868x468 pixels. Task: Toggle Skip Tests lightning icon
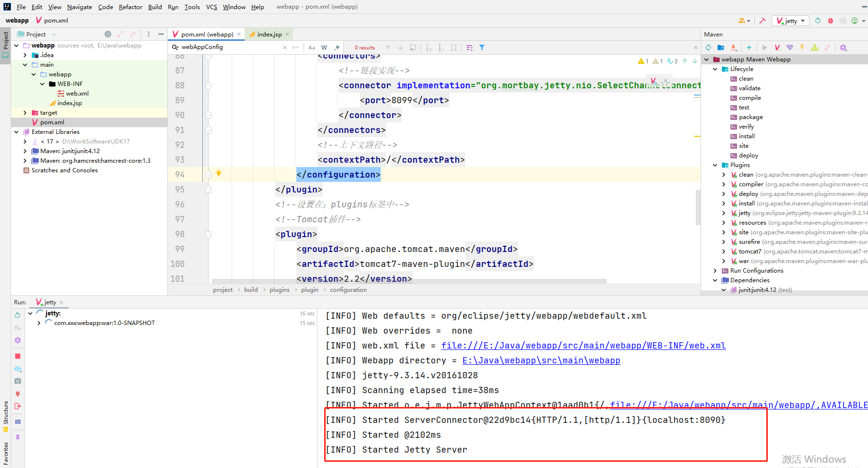tap(802, 48)
